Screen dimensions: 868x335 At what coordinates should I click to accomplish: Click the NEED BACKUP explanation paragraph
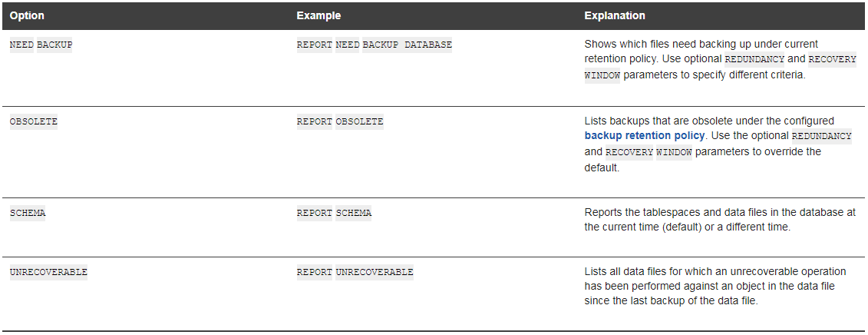720,59
